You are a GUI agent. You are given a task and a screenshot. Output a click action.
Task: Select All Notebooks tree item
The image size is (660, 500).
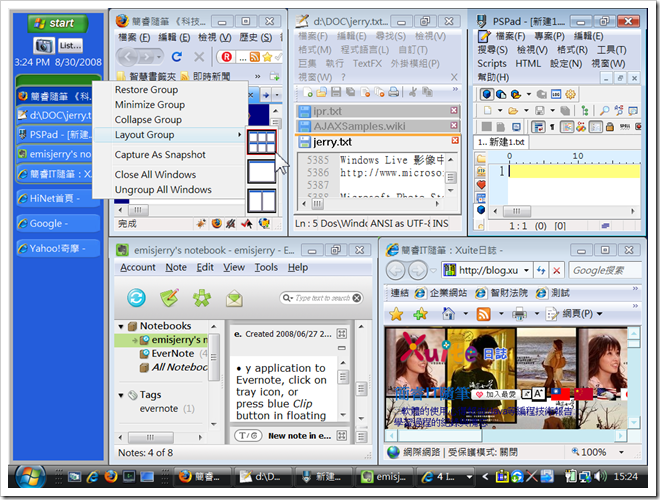[x=174, y=367]
